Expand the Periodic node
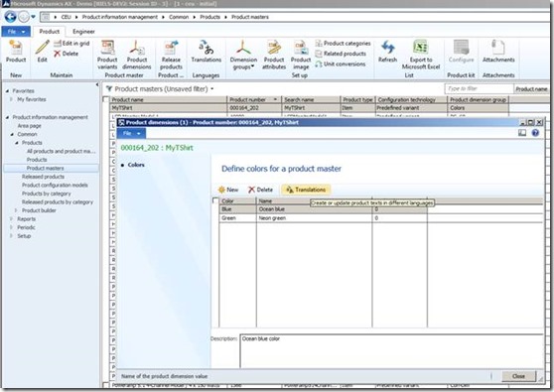The height and width of the screenshot is (392, 554). pos(11,227)
